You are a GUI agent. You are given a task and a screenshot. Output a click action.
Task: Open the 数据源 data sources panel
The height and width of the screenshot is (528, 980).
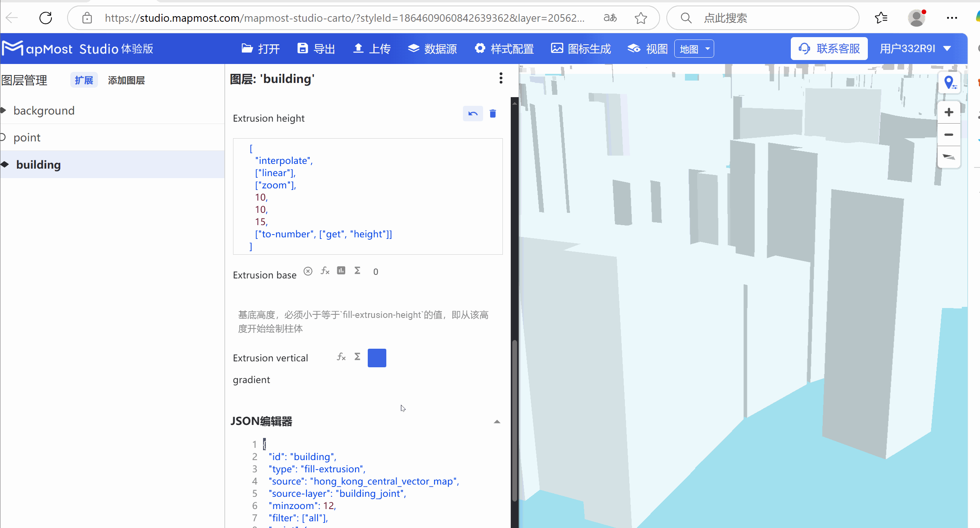(x=432, y=48)
